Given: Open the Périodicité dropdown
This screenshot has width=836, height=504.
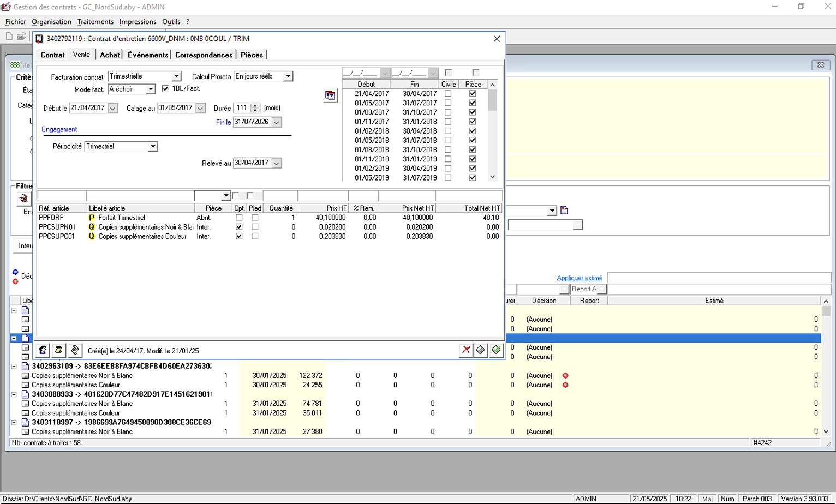Looking at the screenshot, I should (x=153, y=147).
